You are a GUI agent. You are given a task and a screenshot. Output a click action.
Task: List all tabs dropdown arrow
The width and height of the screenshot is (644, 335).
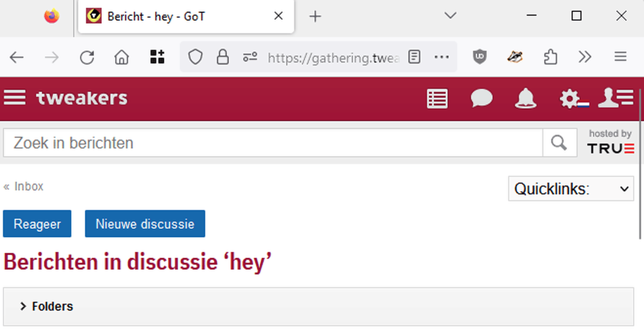(450, 16)
